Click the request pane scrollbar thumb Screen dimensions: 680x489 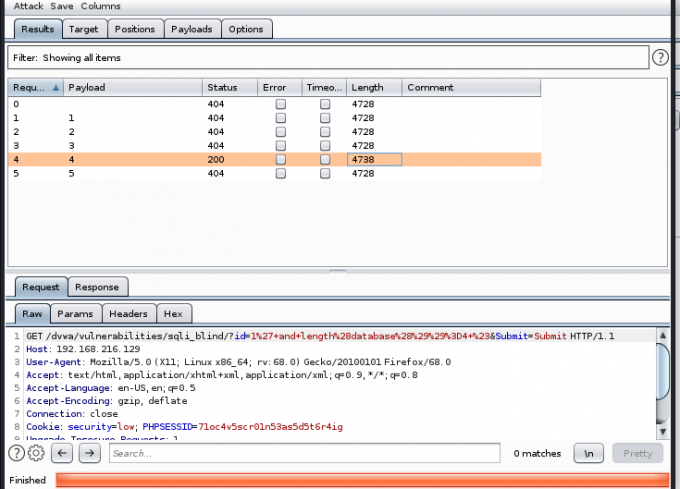663,371
